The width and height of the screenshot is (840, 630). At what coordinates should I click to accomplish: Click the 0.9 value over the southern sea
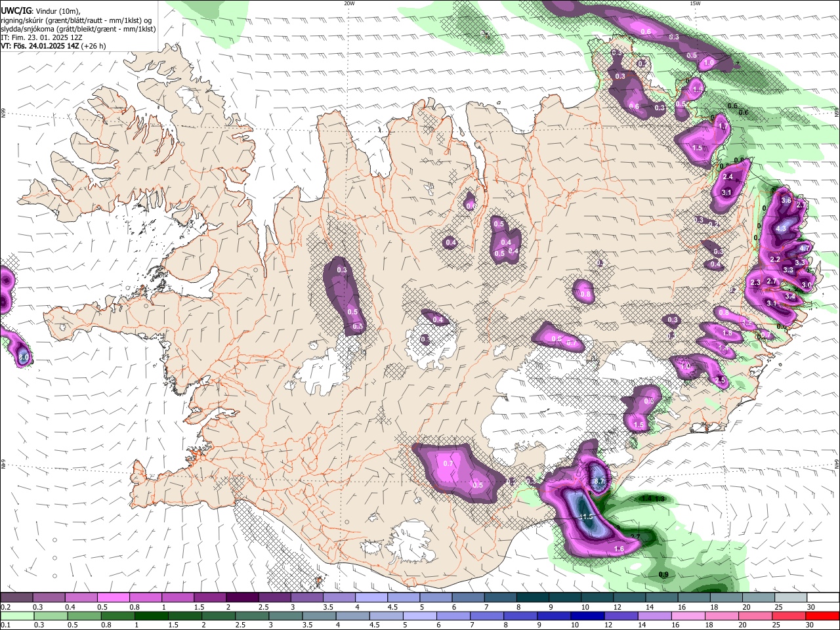(x=663, y=575)
